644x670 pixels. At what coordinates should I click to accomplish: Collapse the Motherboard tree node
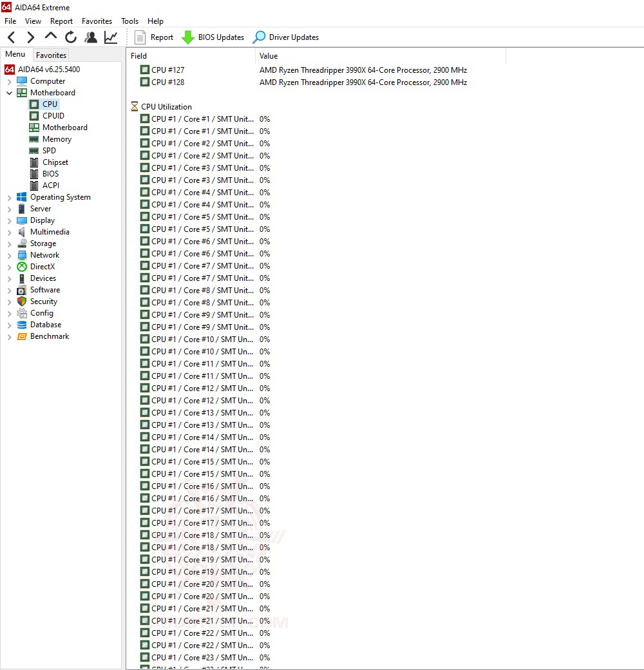coord(10,93)
